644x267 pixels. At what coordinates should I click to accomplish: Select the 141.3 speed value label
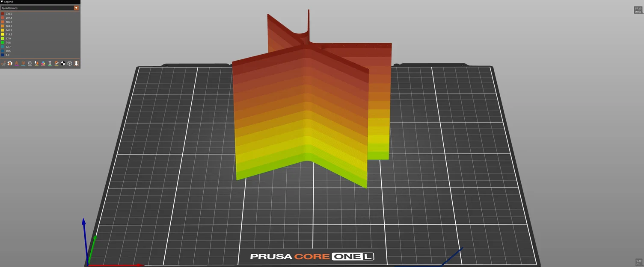click(9, 30)
